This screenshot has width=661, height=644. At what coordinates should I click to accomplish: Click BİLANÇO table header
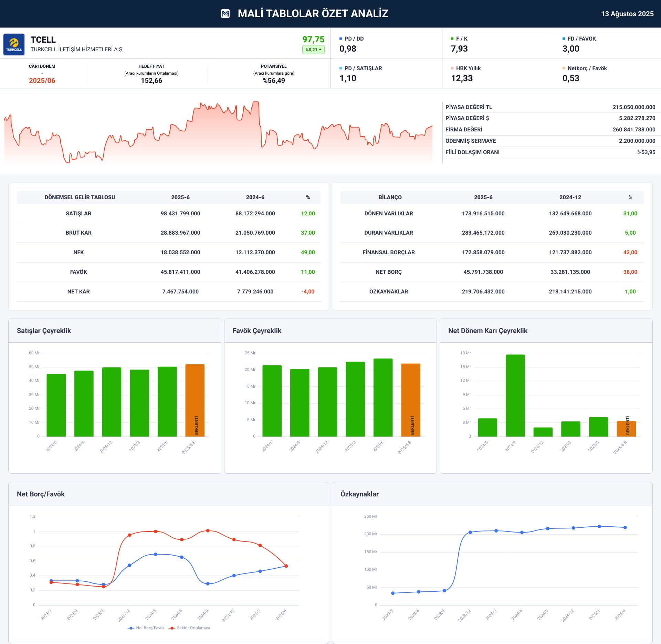[x=390, y=197]
